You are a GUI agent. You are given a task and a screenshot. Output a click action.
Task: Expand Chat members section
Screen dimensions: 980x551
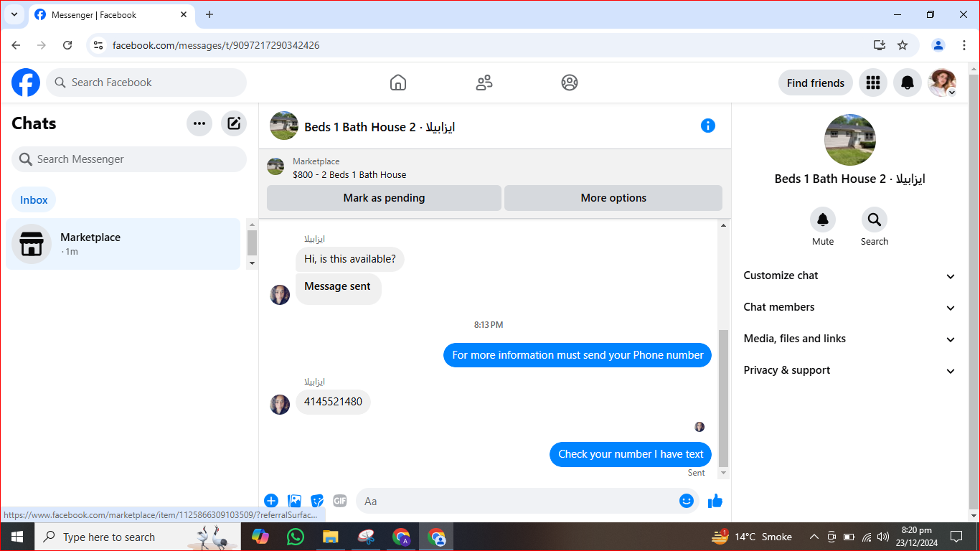(849, 307)
